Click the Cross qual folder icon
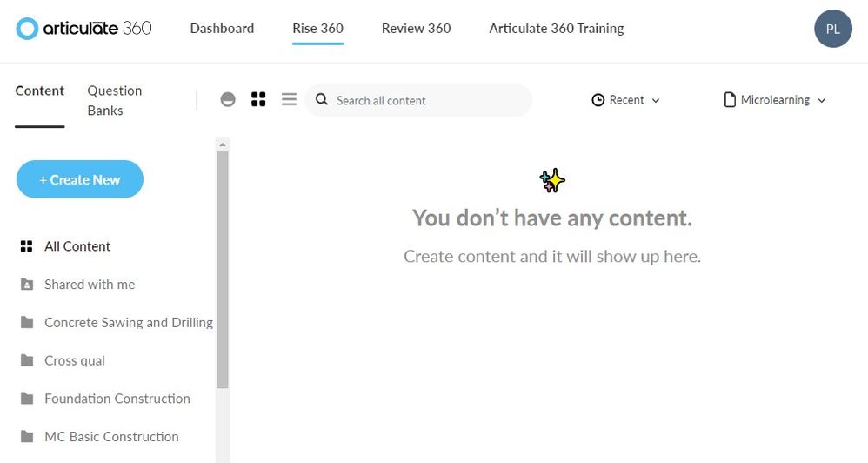The height and width of the screenshot is (463, 868). click(27, 360)
